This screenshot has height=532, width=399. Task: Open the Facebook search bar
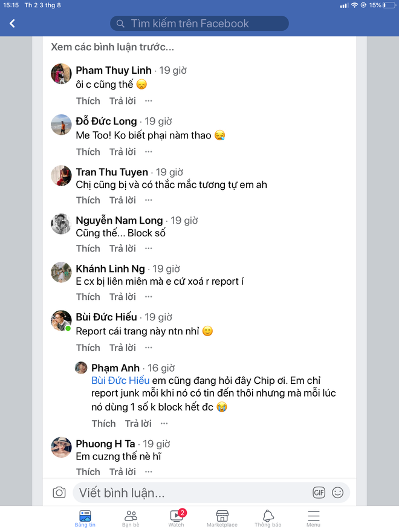(x=199, y=23)
